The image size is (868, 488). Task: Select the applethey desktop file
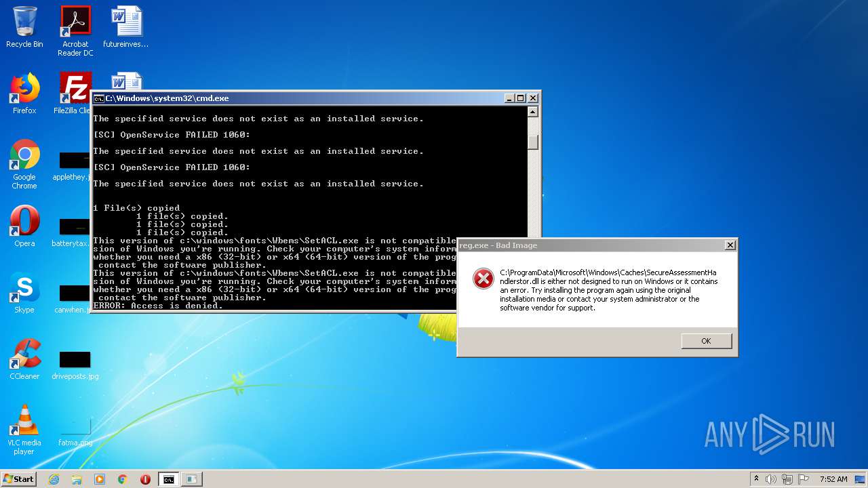pyautogui.click(x=72, y=166)
